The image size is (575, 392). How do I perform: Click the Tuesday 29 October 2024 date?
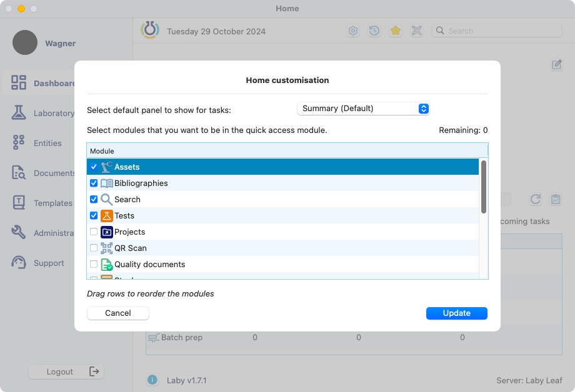pyautogui.click(x=216, y=31)
